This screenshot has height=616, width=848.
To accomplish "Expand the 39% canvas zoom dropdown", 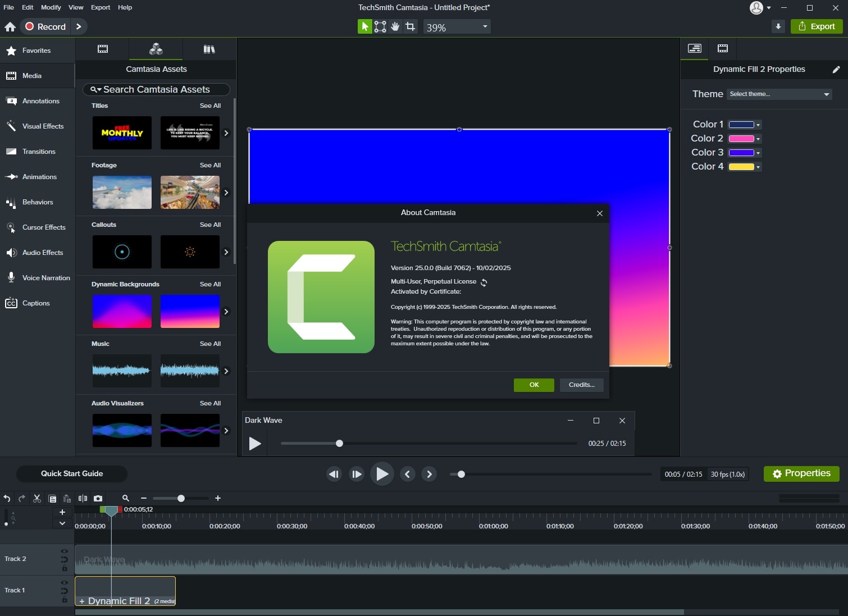I will [x=485, y=26].
